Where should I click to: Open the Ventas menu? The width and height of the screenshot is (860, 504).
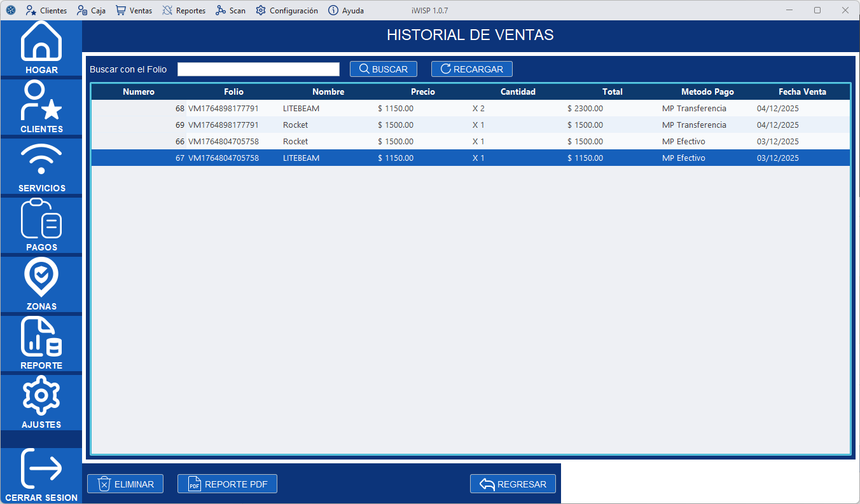133,10
